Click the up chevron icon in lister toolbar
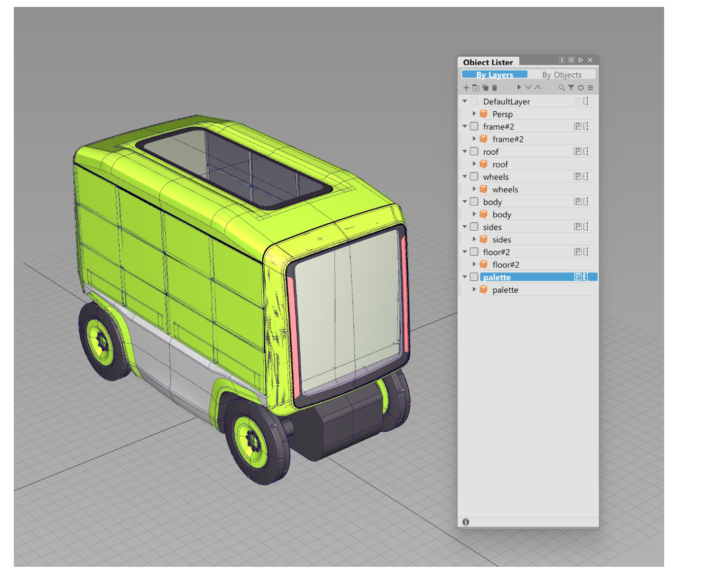 tap(538, 87)
